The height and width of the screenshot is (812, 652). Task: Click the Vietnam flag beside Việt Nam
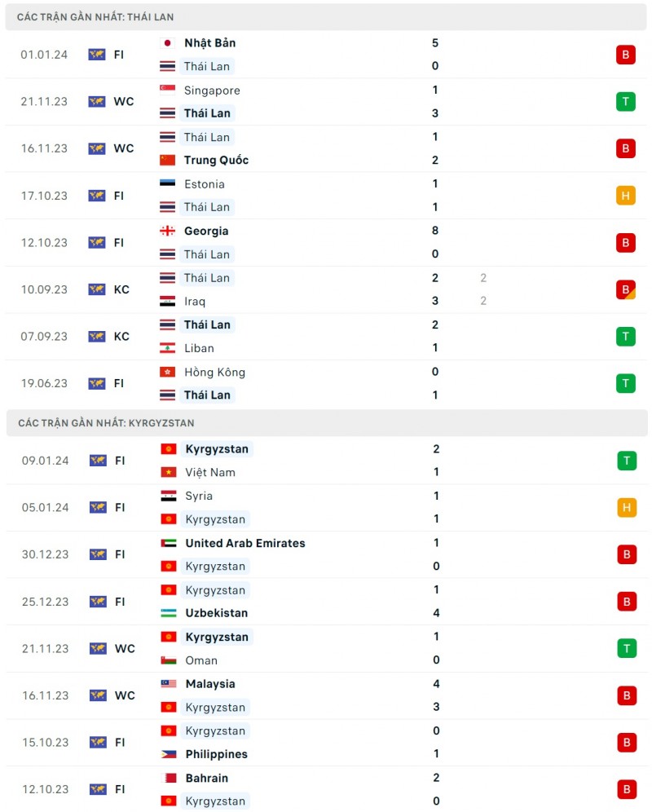click(169, 473)
